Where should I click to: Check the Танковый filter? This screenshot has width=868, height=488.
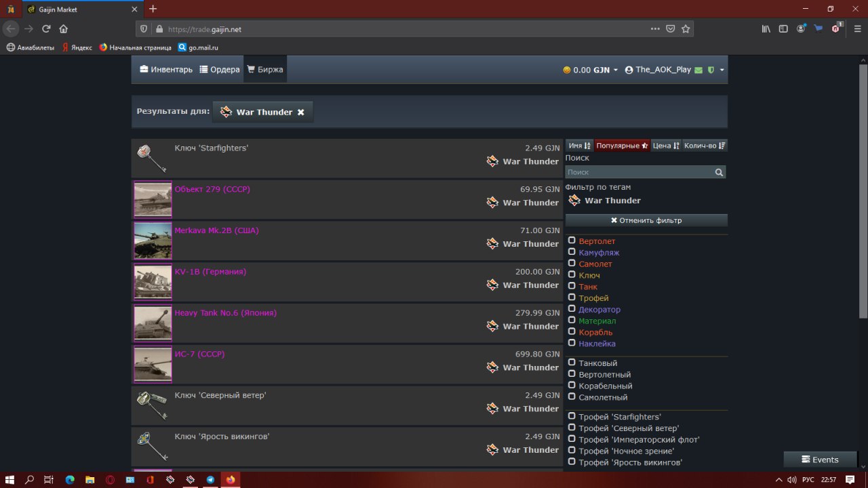[572, 363]
